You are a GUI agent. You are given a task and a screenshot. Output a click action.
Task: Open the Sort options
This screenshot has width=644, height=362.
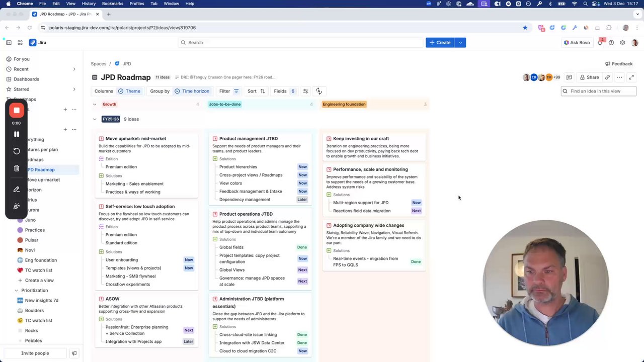click(256, 91)
